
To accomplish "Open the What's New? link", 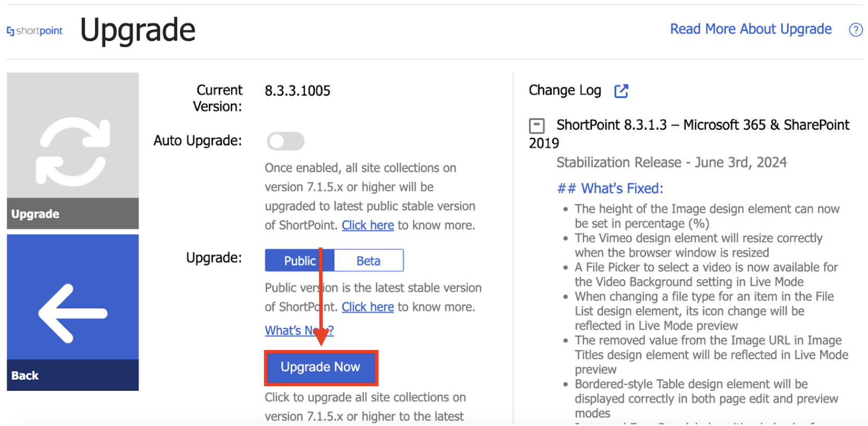I will coord(299,330).
